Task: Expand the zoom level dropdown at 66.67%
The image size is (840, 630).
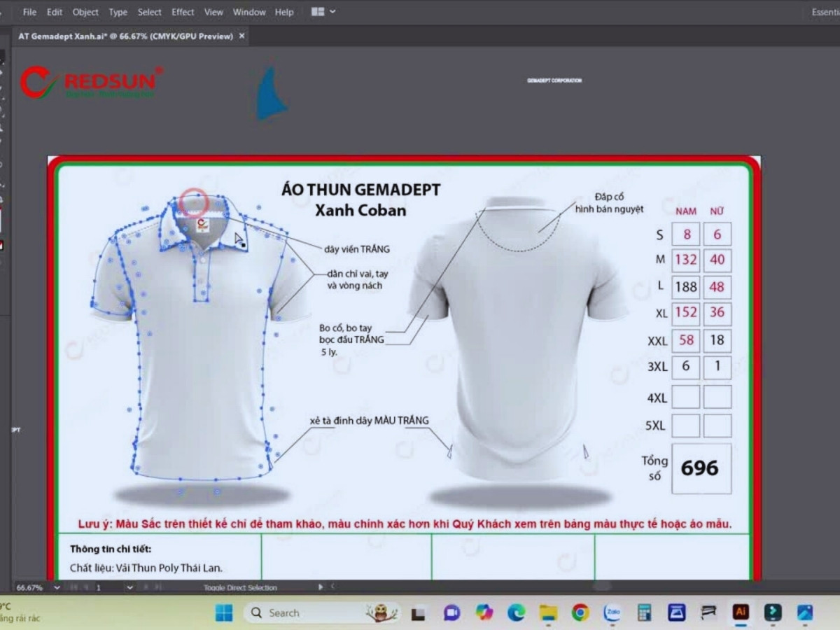Action: click(57, 588)
